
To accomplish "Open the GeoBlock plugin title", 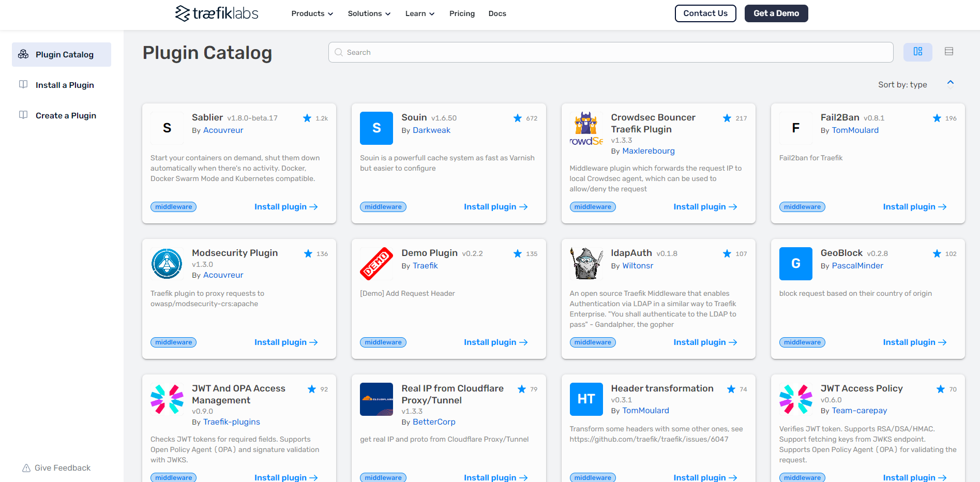I will coord(841,253).
